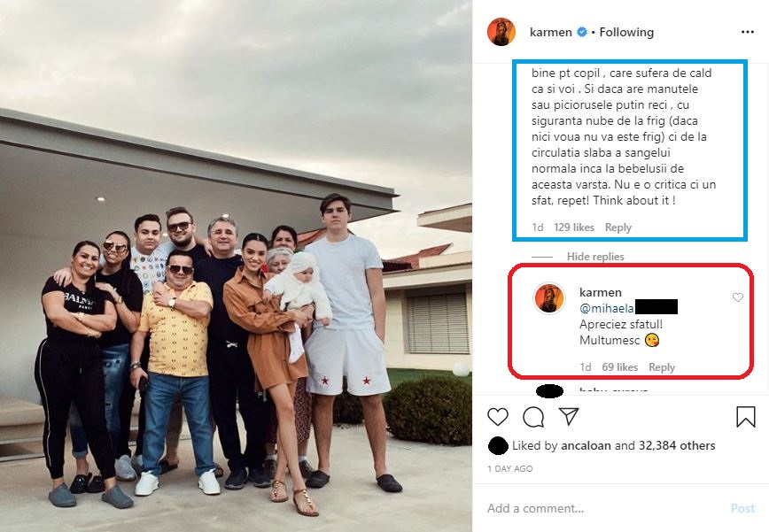View the 129 likes on comment
Viewport: 769px width, 532px height.
(574, 227)
